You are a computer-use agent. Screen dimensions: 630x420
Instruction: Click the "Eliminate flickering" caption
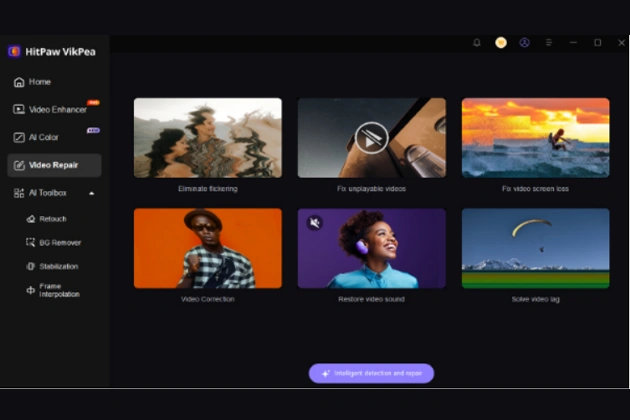point(208,189)
